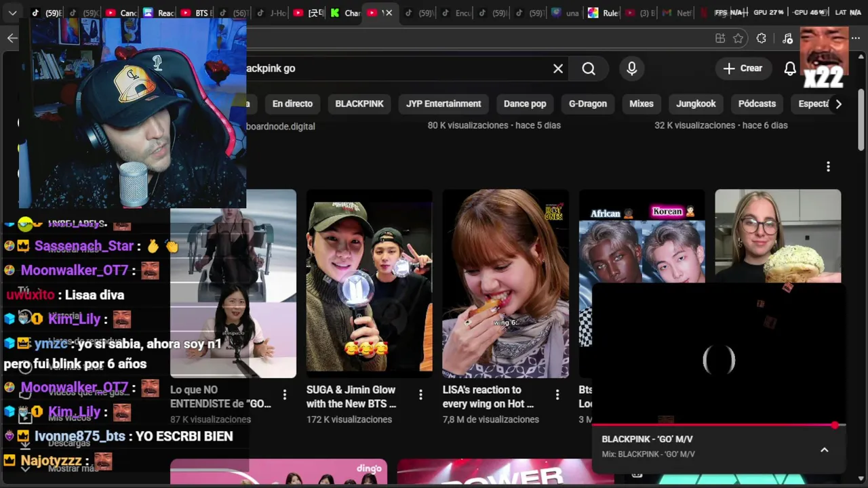Select the 'JYP Entertainment' filter chip
Image resolution: width=868 pixels, height=488 pixels.
click(443, 104)
